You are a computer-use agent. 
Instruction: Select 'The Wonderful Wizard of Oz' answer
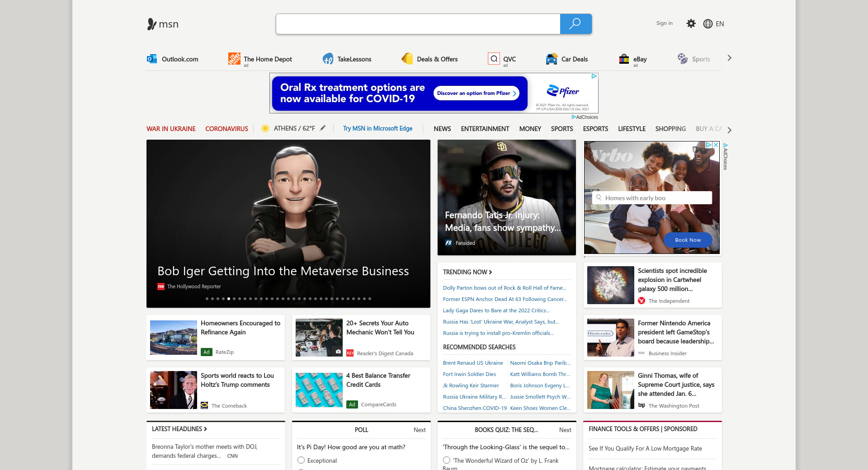447,460
